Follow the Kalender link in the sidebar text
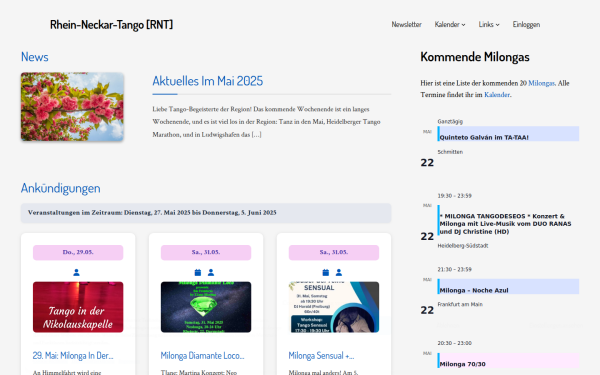Screen dimensions: 600x375 497,95
